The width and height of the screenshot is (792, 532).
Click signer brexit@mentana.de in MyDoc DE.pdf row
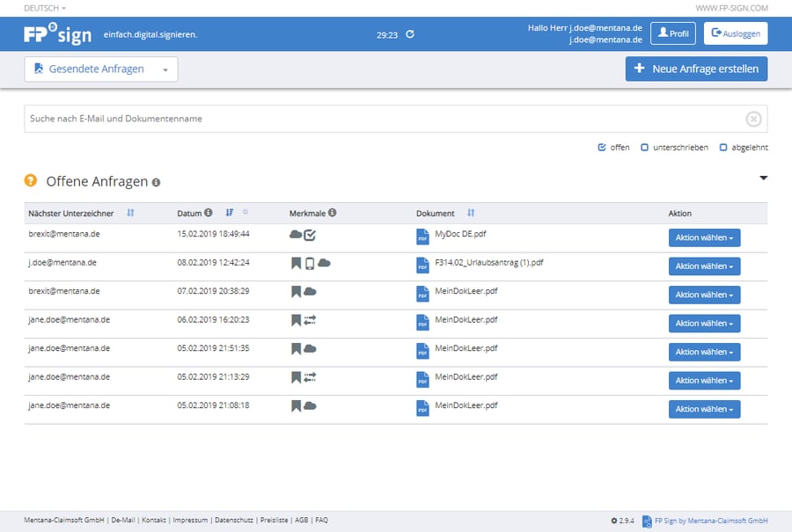(64, 234)
